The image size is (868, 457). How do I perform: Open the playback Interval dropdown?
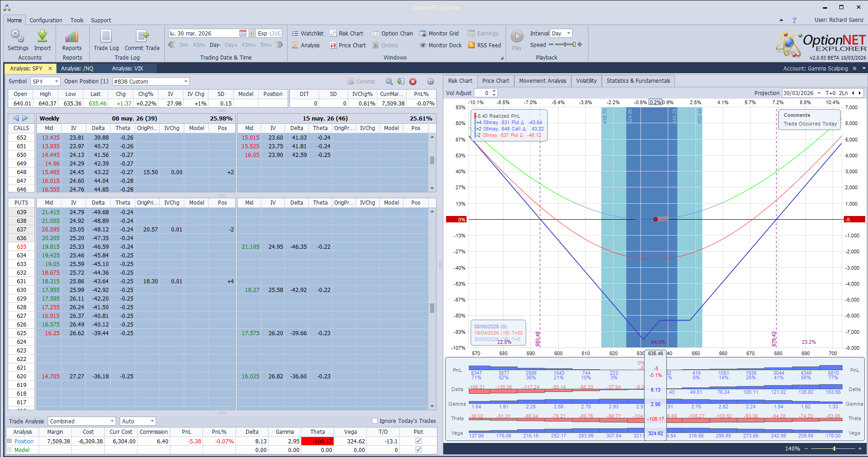pyautogui.click(x=569, y=33)
